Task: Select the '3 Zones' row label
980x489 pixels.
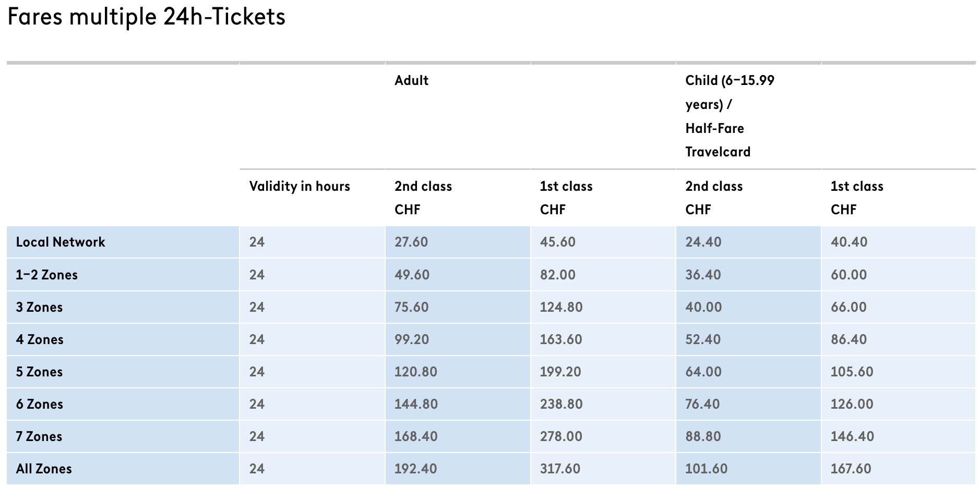Action: click(39, 307)
